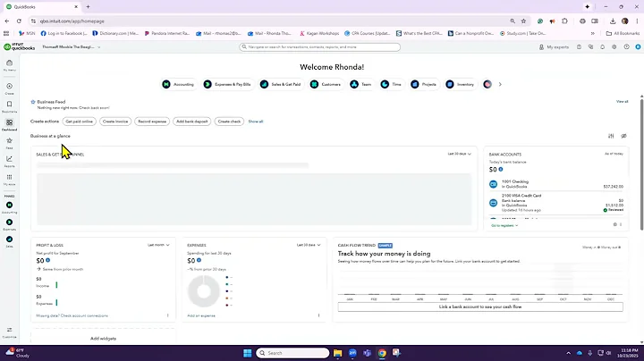
Task: Open Expenses widget three-dot menu
Action: click(x=318, y=315)
